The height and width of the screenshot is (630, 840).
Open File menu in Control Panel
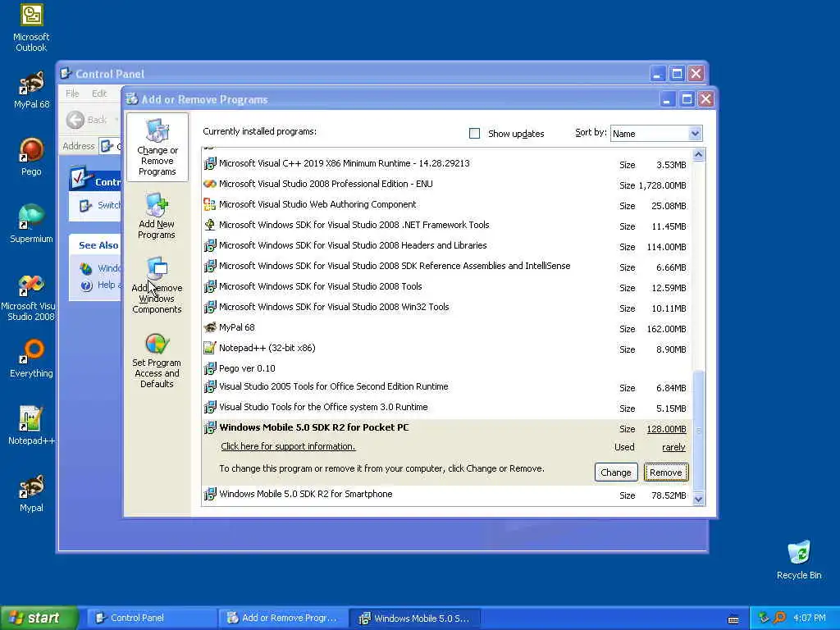tap(72, 94)
